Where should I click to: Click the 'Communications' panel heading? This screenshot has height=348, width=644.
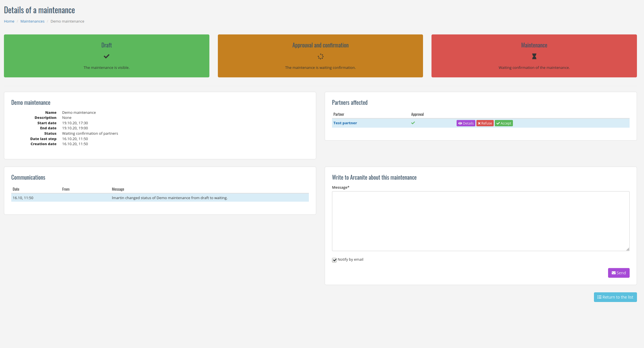coord(28,177)
